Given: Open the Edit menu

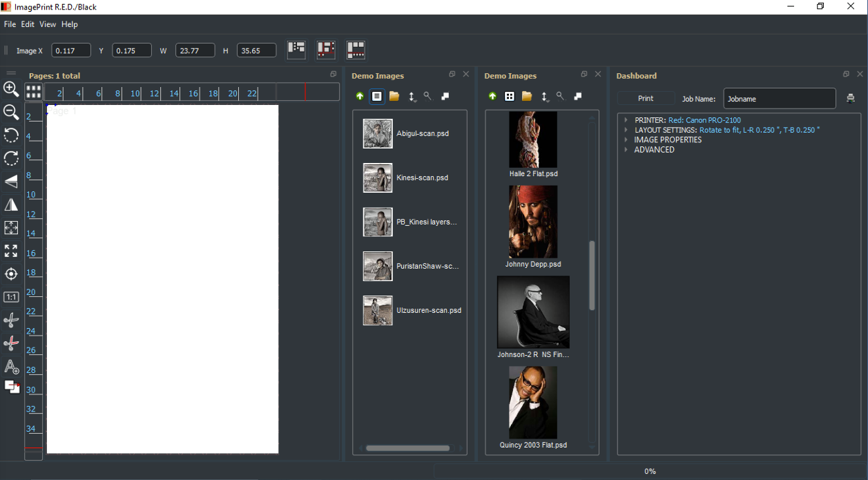Looking at the screenshot, I should coord(28,24).
